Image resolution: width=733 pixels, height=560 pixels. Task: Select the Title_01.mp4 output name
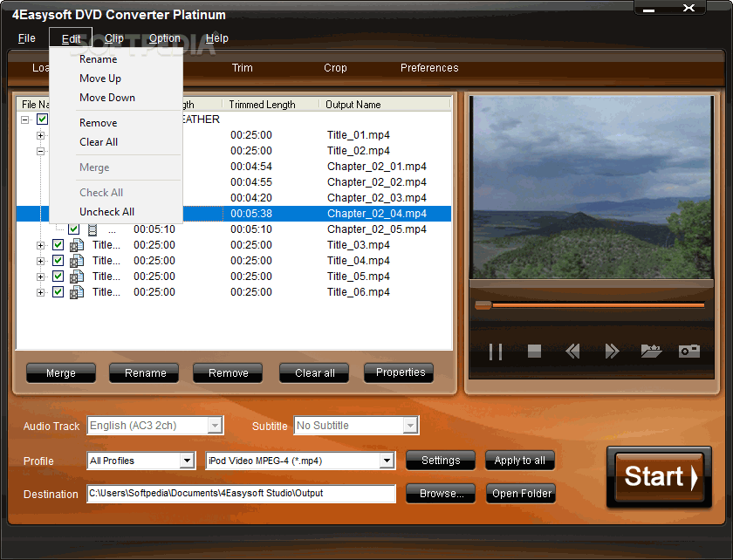358,135
